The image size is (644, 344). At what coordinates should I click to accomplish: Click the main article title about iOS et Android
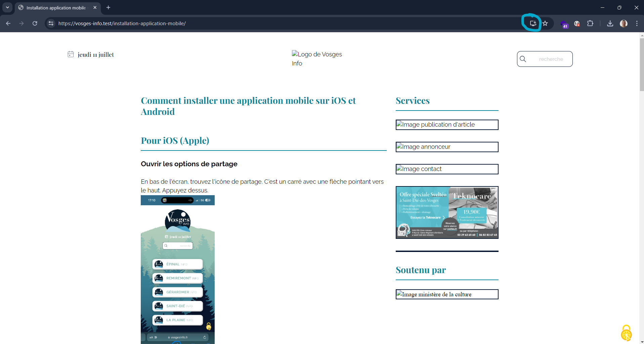pos(248,106)
